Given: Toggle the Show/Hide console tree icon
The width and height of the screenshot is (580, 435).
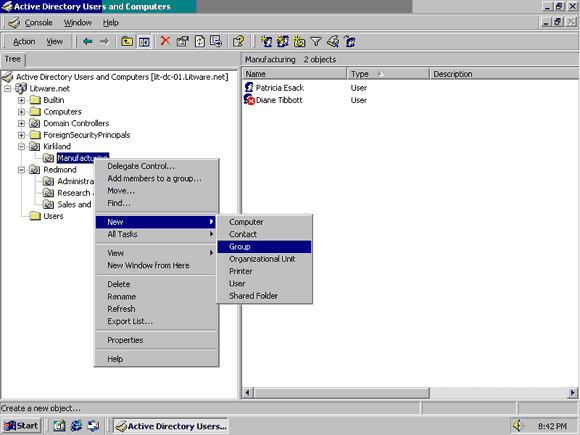Looking at the screenshot, I should [144, 42].
